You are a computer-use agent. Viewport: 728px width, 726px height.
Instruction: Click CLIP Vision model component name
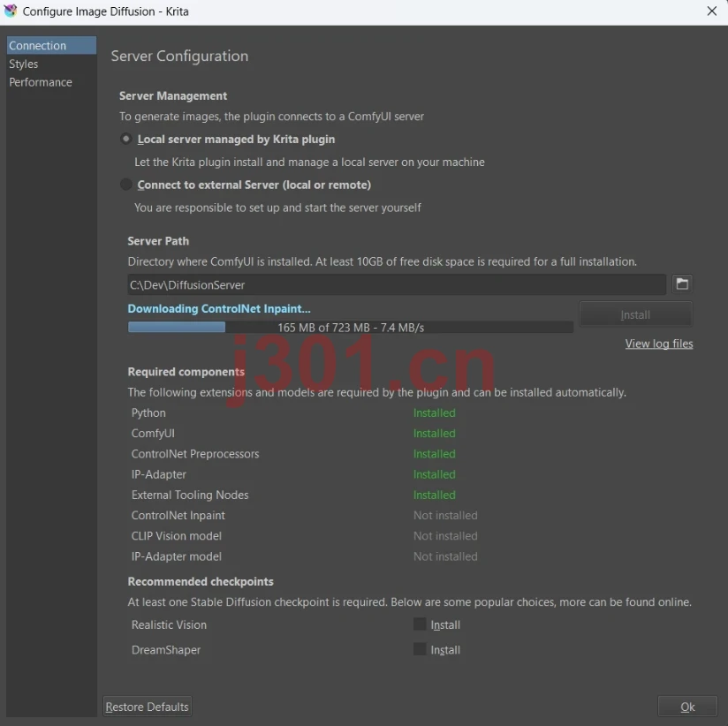177,536
